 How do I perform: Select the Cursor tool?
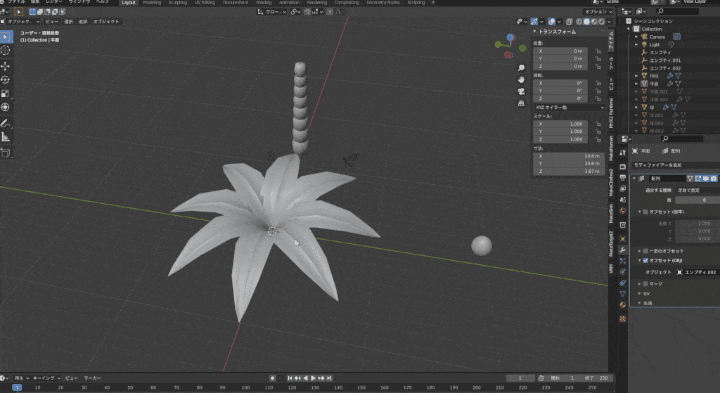pyautogui.click(x=6, y=50)
